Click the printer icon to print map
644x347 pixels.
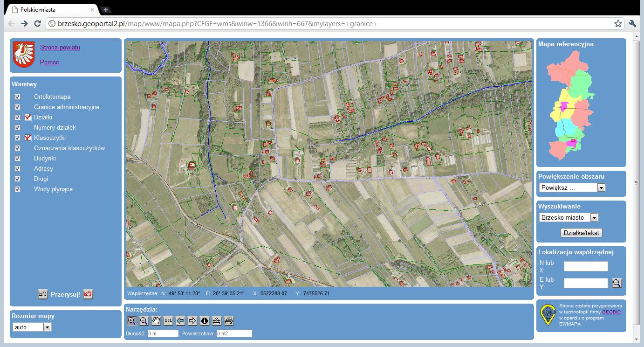coord(229,320)
